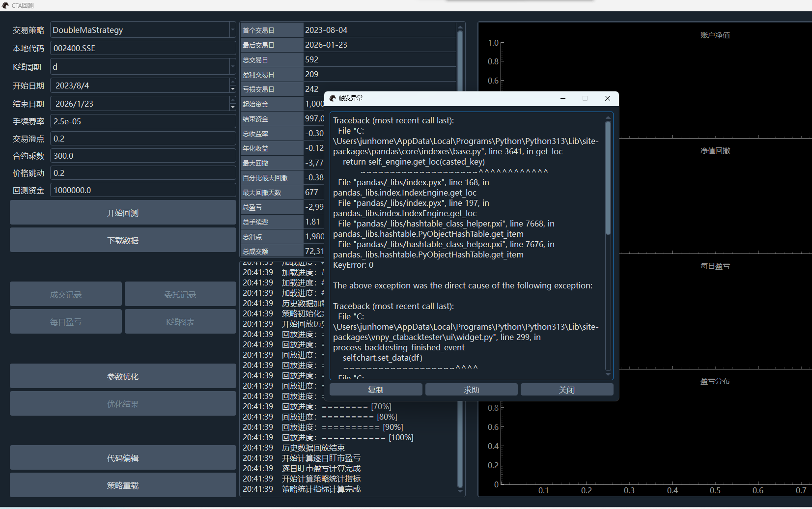Open the 参数优化 parameter optimization button
812x509 pixels.
pyautogui.click(x=123, y=376)
